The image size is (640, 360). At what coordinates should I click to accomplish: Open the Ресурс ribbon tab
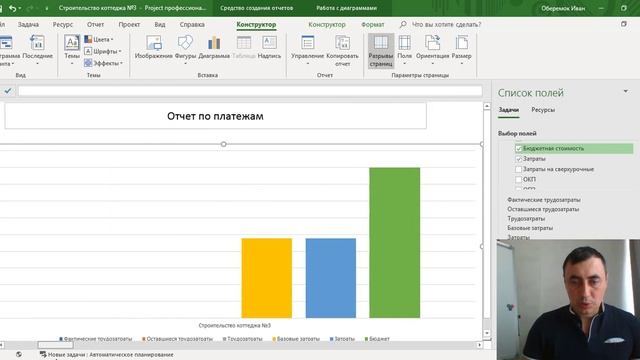tap(63, 24)
